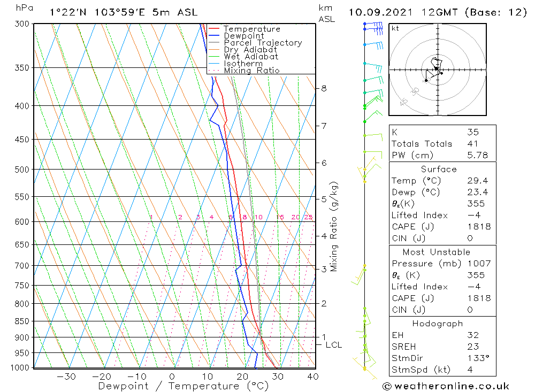Click the weatheronline.co.uk copyright link

click(446, 386)
